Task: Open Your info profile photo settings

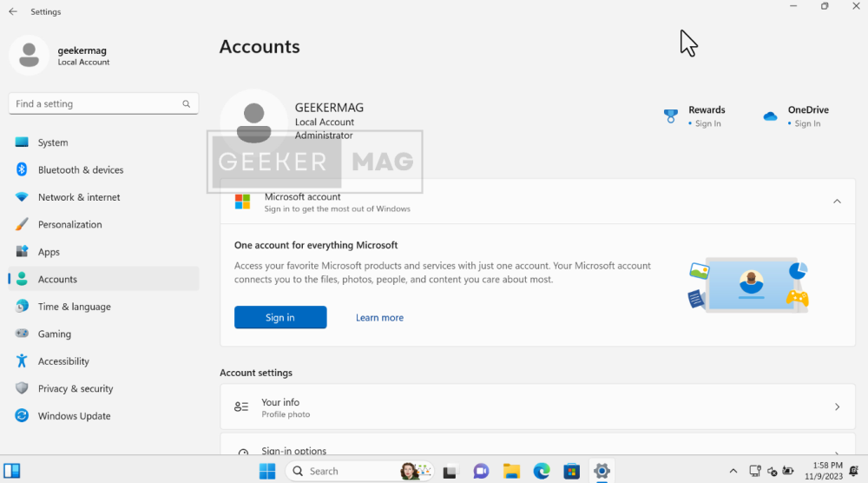Action: click(x=537, y=407)
